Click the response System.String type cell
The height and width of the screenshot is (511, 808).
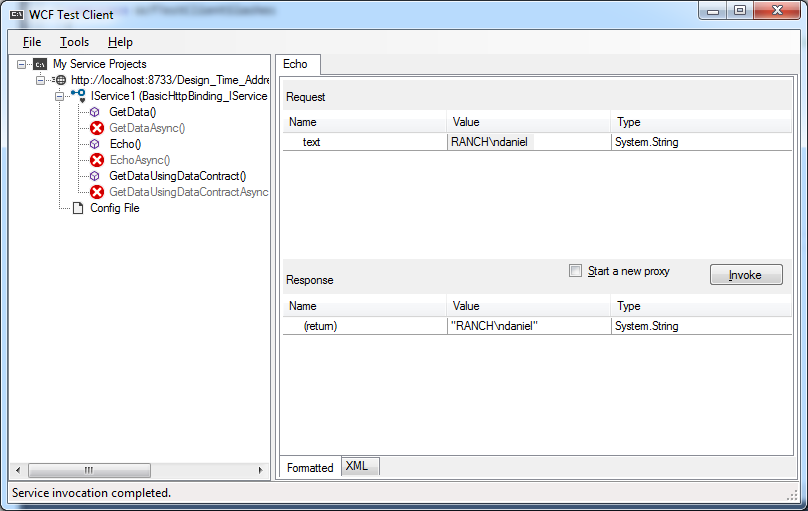pos(701,326)
